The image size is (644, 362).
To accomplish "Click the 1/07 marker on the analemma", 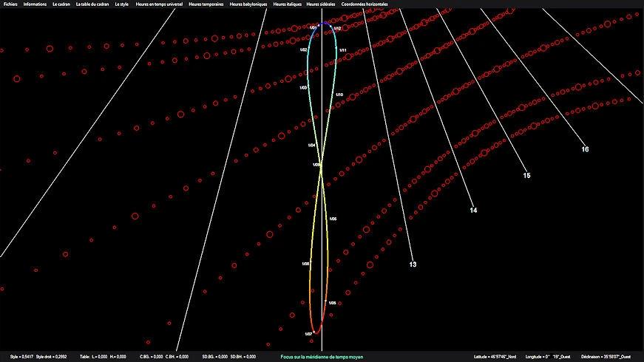I will click(308, 334).
